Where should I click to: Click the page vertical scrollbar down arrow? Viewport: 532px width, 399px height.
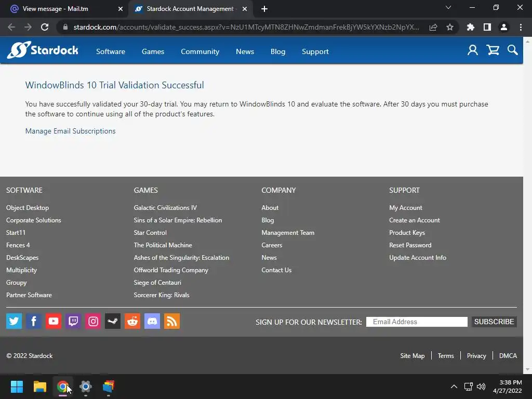[x=527, y=369]
